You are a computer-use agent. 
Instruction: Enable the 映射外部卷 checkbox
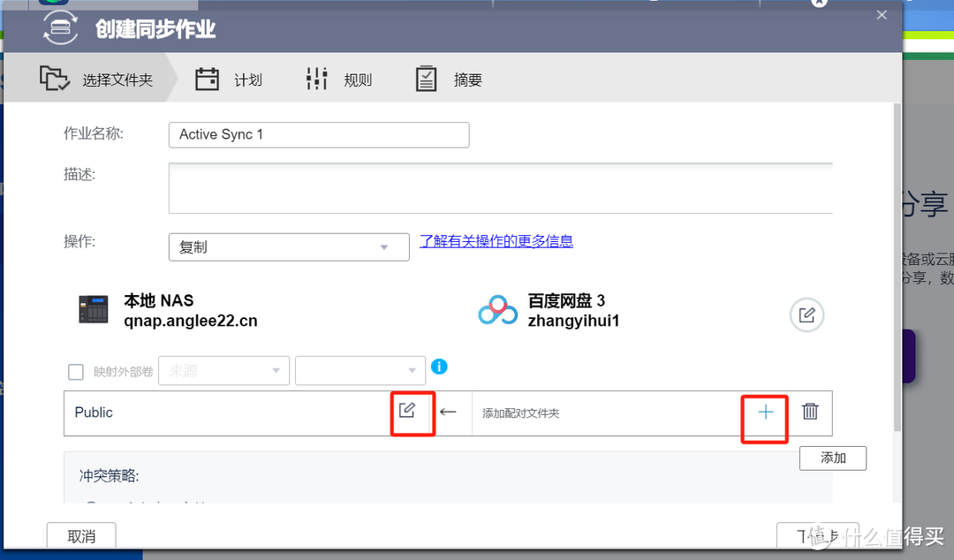tap(75, 371)
